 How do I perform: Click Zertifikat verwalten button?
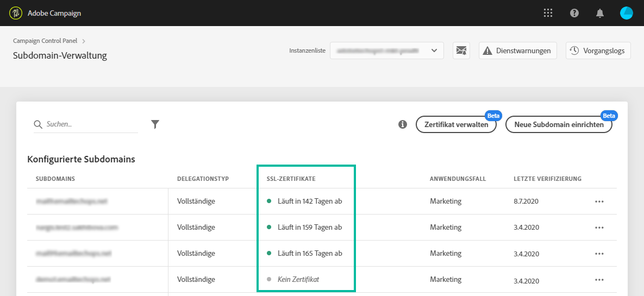click(x=456, y=124)
